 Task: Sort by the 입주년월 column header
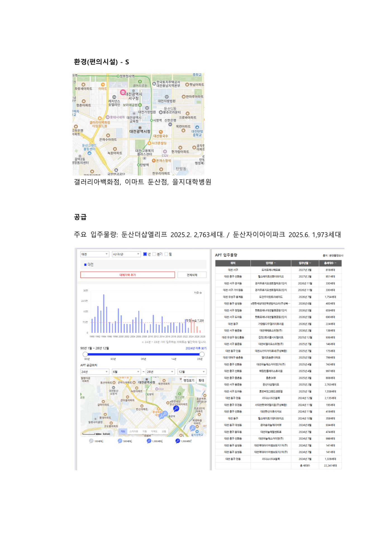coord(305,263)
